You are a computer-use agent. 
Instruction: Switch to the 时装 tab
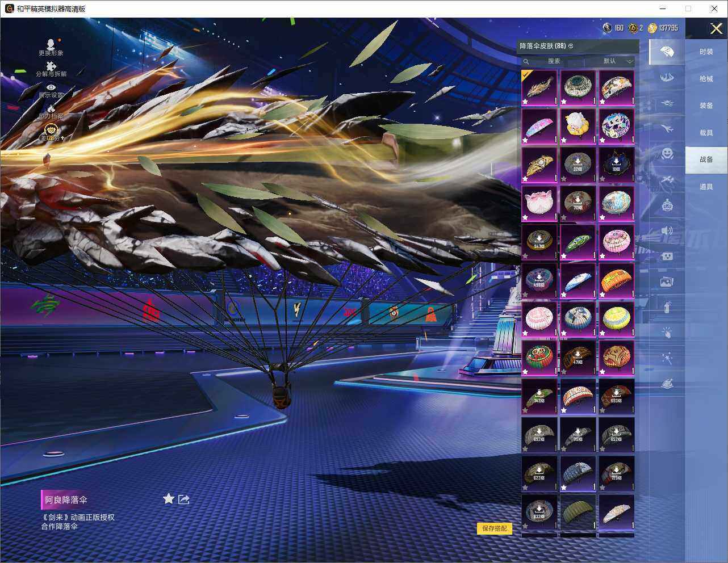(x=706, y=52)
